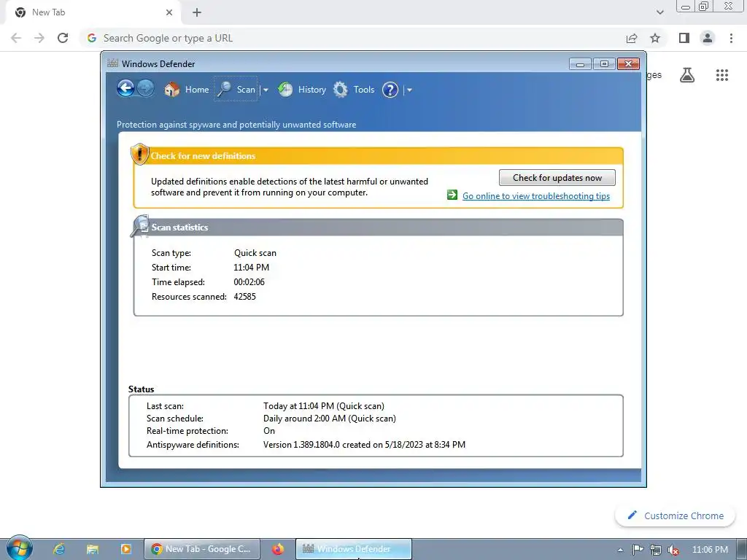
Task: Open Windows Explorer from taskbar
Action: pyautogui.click(x=93, y=549)
